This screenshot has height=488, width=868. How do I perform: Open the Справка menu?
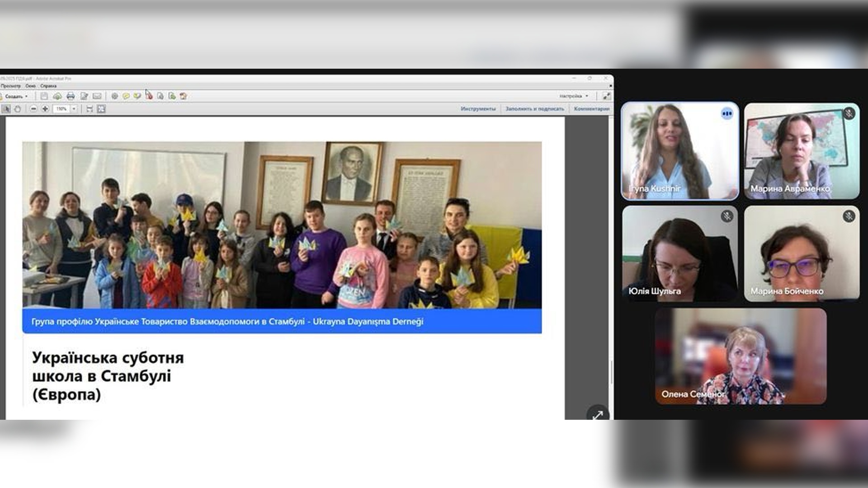48,86
